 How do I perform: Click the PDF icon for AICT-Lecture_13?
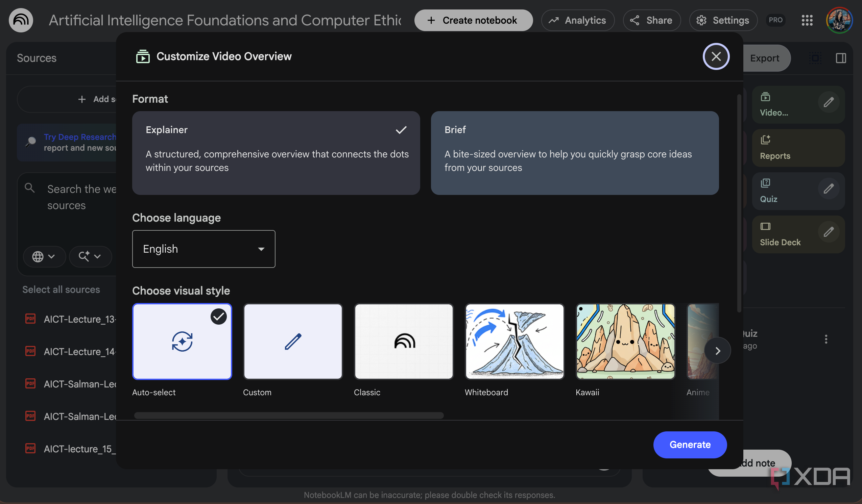[x=30, y=319]
